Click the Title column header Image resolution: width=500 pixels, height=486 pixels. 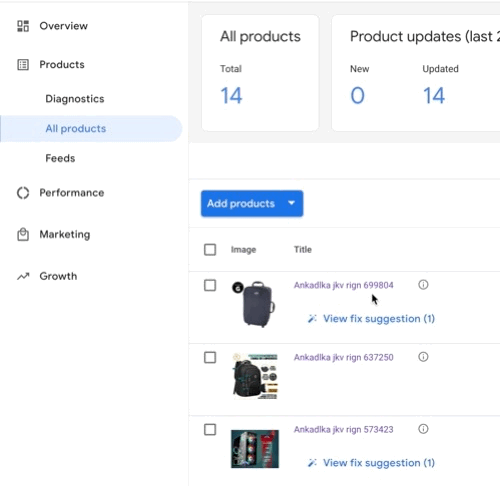pos(303,249)
